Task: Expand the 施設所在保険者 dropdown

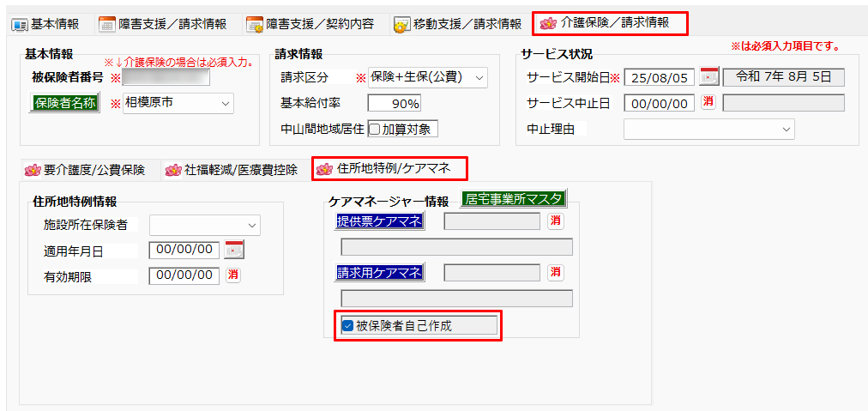Action: pos(205,225)
